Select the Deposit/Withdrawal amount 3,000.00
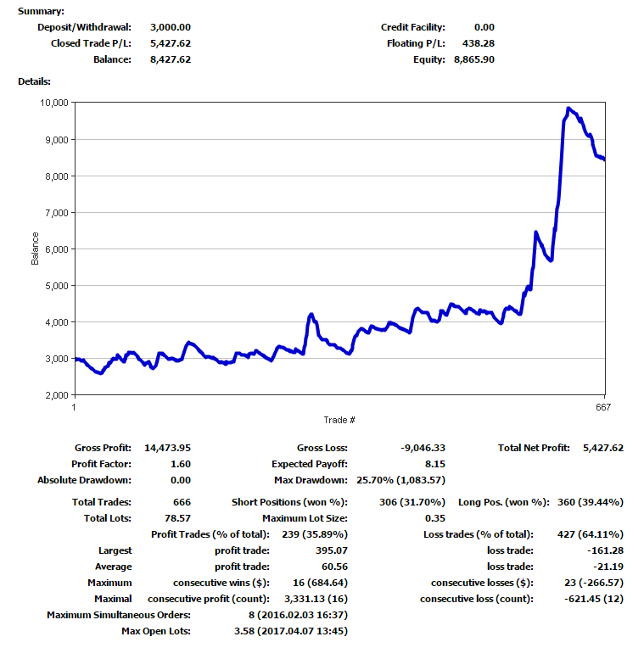 (170, 27)
